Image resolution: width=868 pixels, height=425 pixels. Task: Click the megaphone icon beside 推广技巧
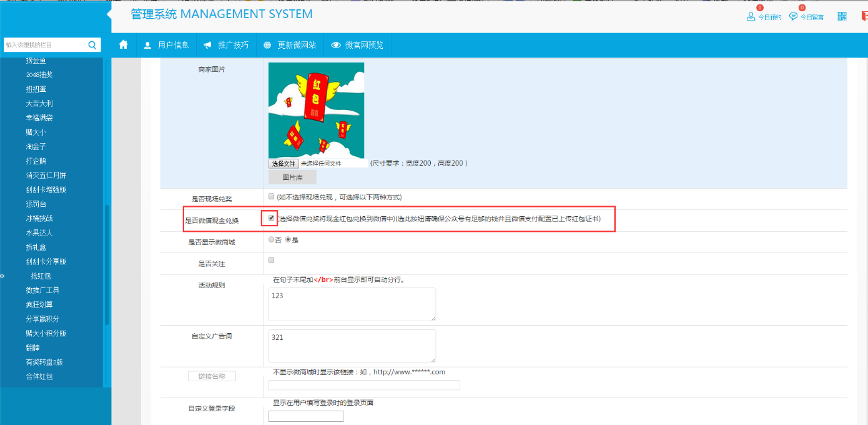pyautogui.click(x=207, y=45)
